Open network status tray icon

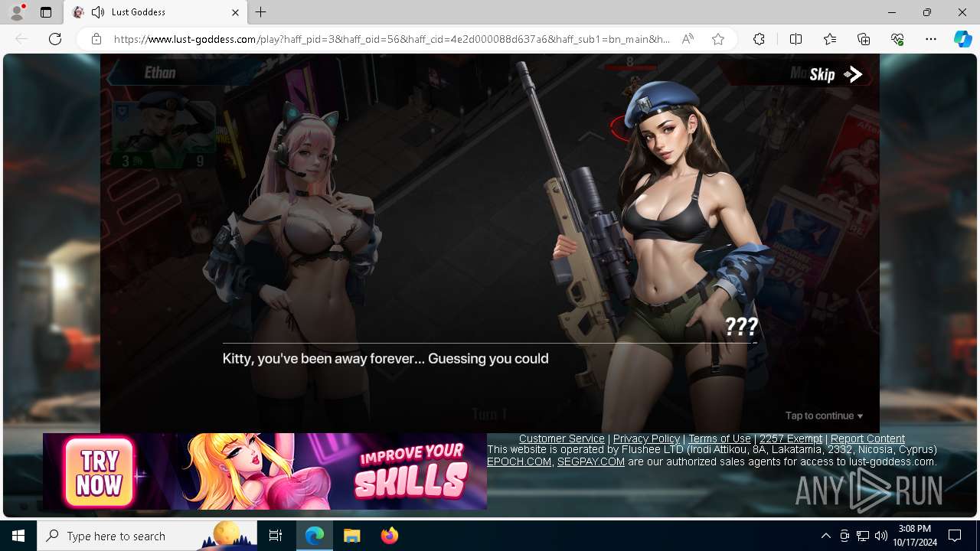(x=862, y=536)
